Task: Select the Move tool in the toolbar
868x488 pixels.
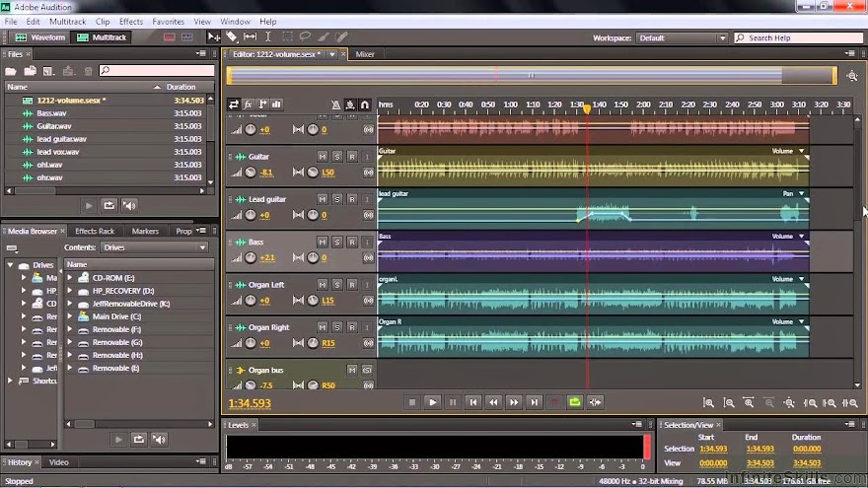Action: pyautogui.click(x=213, y=37)
